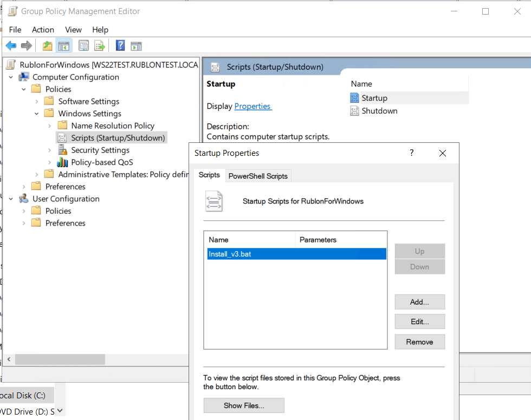Click the Security Settings lock icon
The width and height of the screenshot is (531, 420).
(x=62, y=150)
